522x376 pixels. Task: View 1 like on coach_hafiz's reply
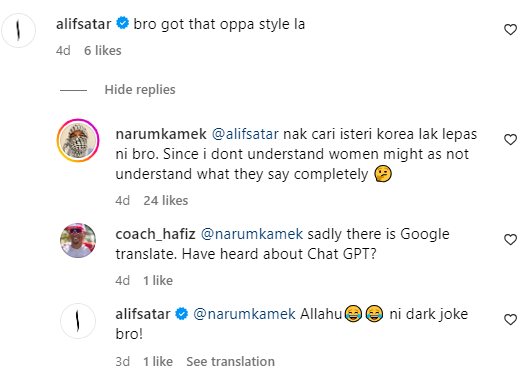[x=158, y=281]
